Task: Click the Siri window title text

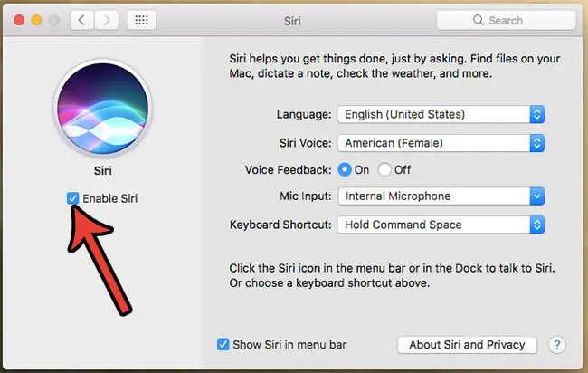Action: coord(292,21)
